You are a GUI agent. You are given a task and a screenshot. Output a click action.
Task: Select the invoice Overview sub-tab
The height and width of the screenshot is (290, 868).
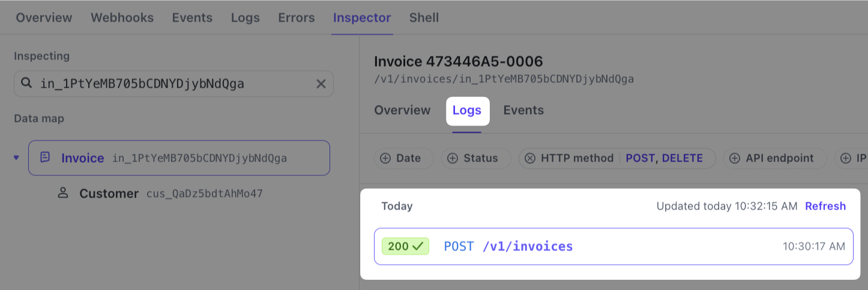click(x=402, y=110)
